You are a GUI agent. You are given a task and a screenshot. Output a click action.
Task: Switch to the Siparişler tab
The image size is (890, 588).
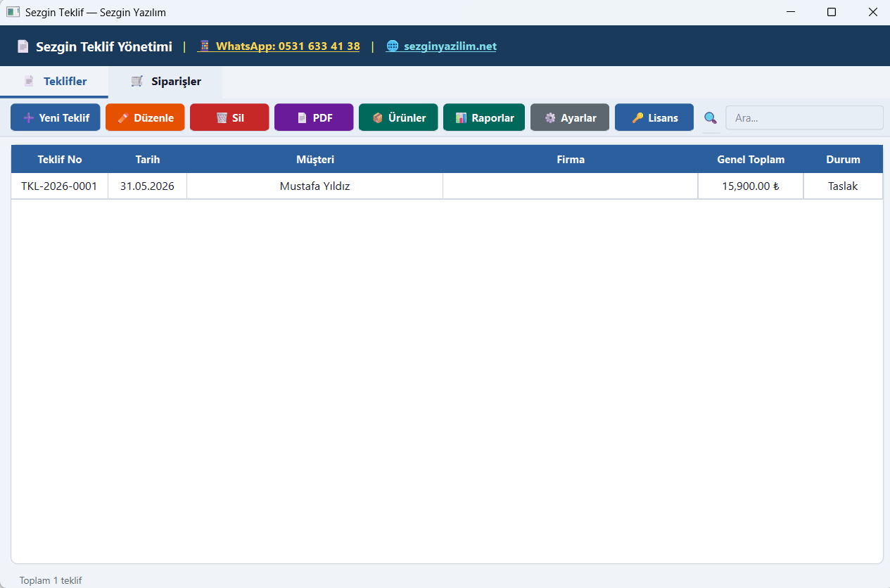click(x=165, y=82)
